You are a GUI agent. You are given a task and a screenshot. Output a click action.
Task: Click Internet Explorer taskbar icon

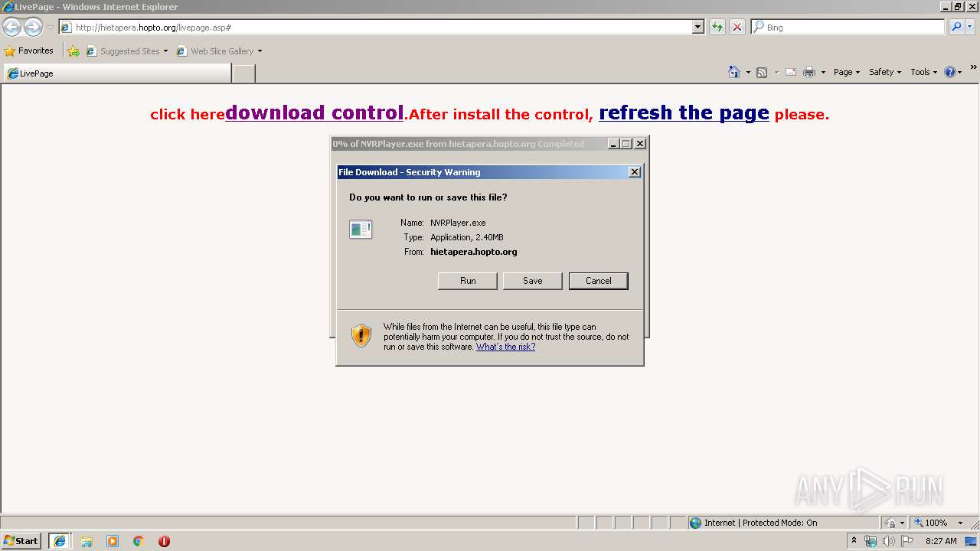60,541
